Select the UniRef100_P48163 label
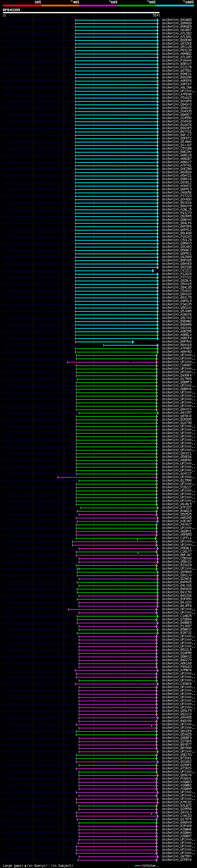Image resolution: width=197 pixels, height=868 pixels. click(x=177, y=667)
